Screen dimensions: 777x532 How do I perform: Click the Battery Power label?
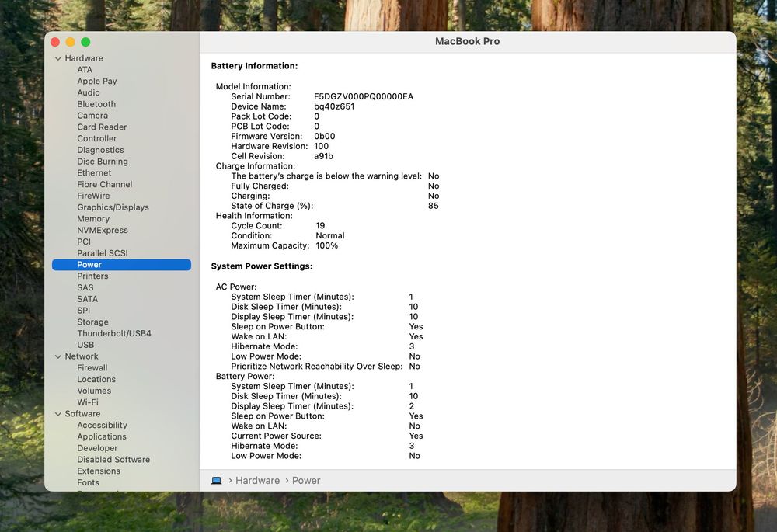(245, 376)
